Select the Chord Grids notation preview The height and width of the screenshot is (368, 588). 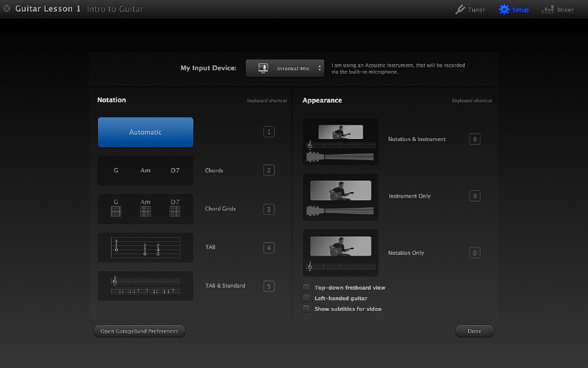pyautogui.click(x=146, y=209)
